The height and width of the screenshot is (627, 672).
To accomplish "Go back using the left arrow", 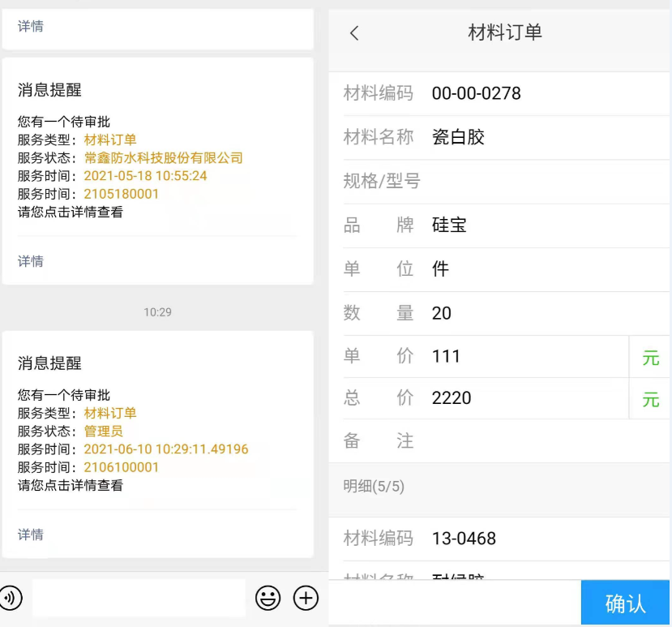I will [x=354, y=33].
